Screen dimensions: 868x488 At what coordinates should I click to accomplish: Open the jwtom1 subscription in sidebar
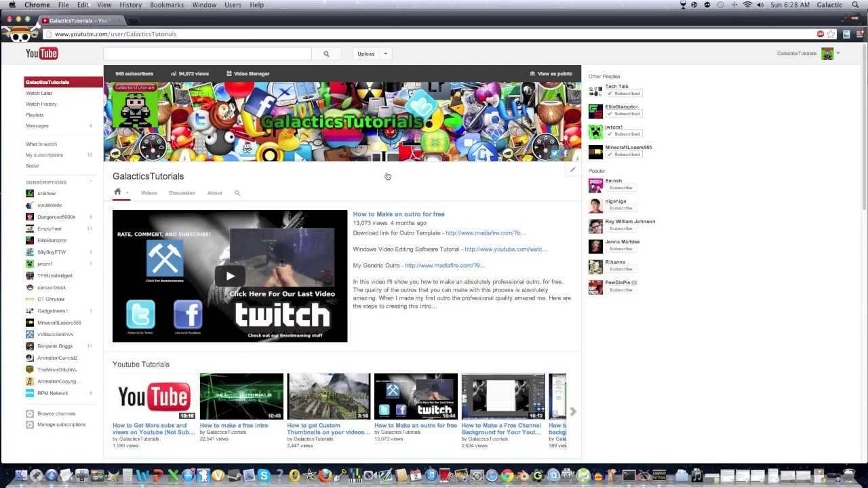pos(45,264)
